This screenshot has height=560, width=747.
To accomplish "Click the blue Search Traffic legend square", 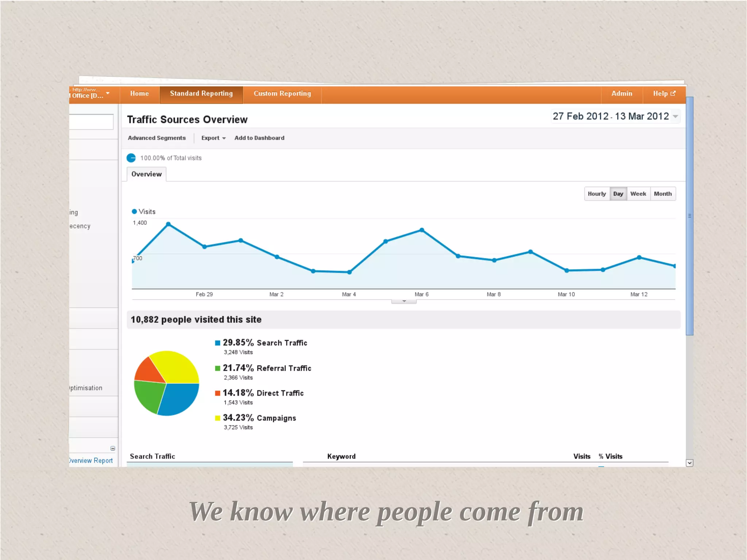I will click(217, 343).
